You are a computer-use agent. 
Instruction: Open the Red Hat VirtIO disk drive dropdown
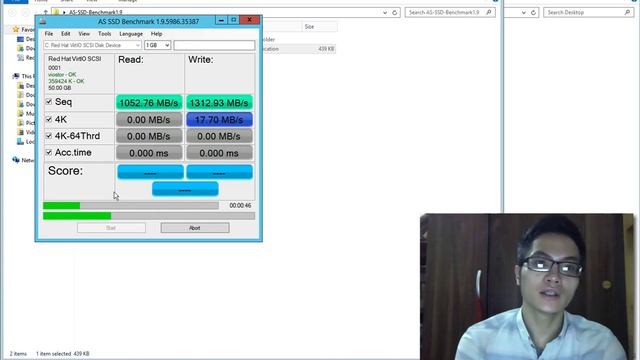tap(93, 45)
